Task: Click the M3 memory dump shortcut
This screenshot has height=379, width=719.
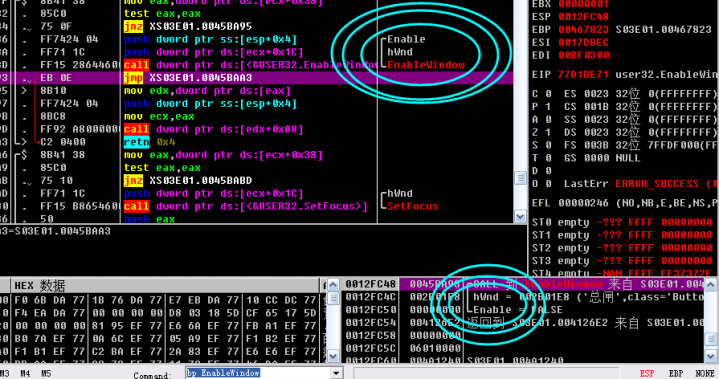Action: tap(5, 374)
